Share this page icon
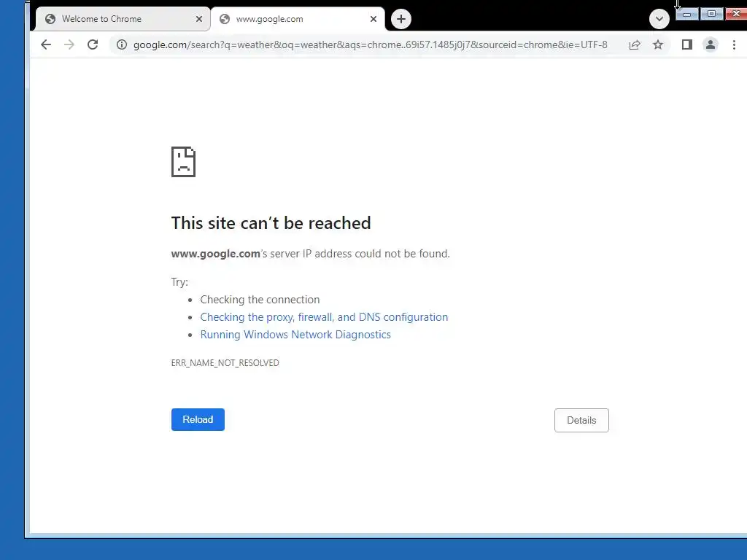 635,44
